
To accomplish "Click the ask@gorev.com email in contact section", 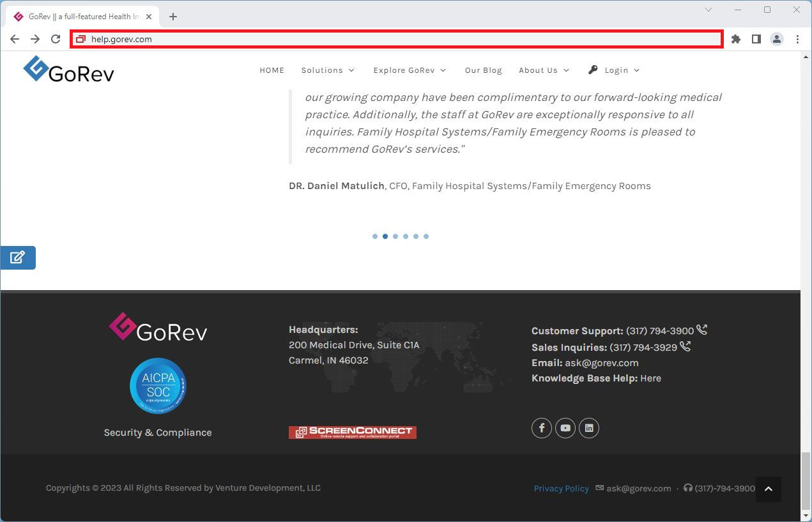I will (x=602, y=362).
